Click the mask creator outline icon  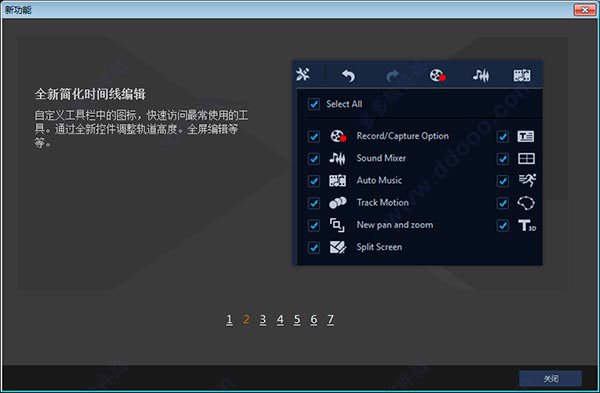pos(526,203)
